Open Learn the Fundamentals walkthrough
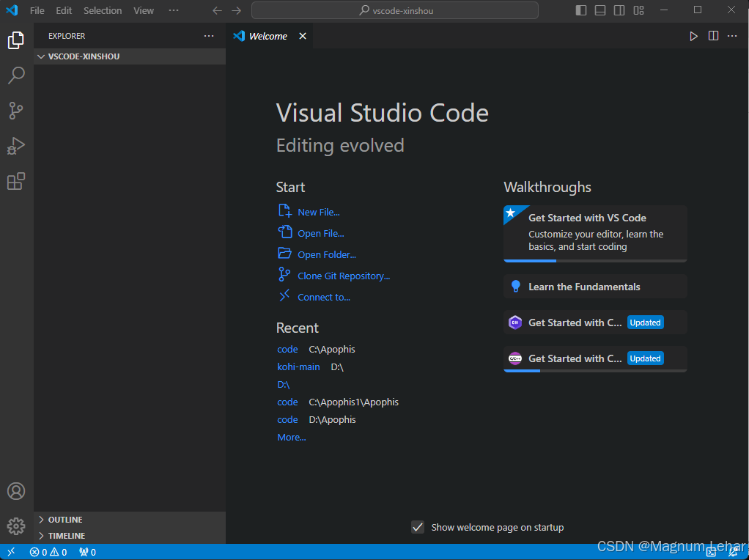 coord(595,287)
